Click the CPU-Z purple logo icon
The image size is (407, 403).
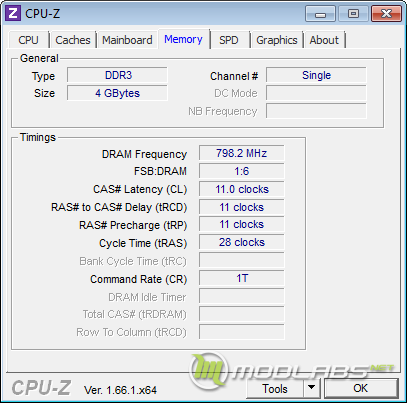pos(13,13)
